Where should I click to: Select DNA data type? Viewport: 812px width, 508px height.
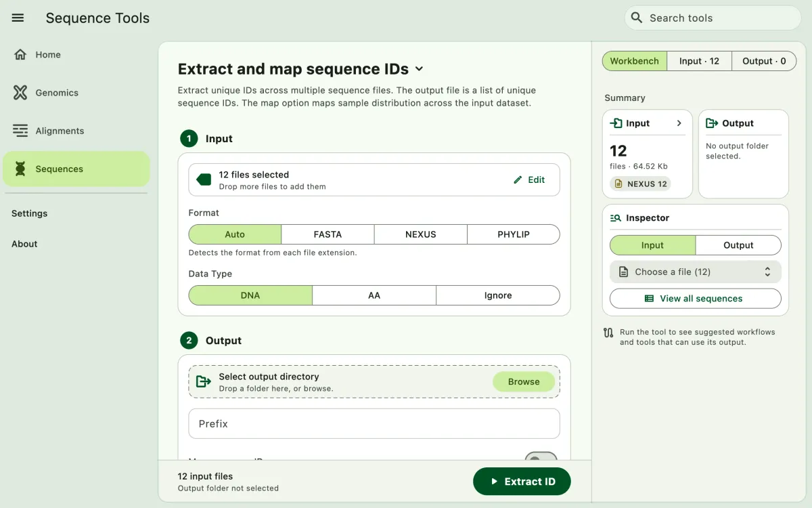tap(250, 295)
